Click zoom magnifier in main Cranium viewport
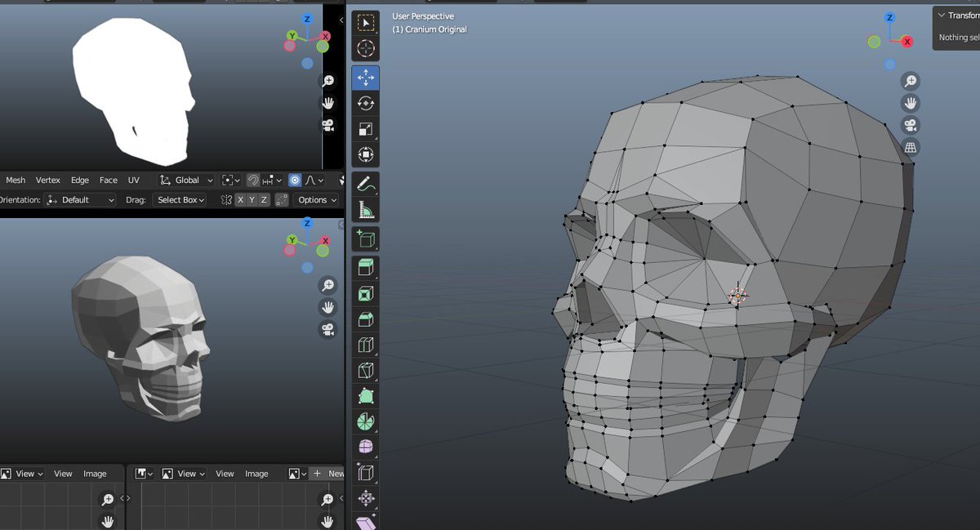The width and height of the screenshot is (980, 530). [x=911, y=81]
